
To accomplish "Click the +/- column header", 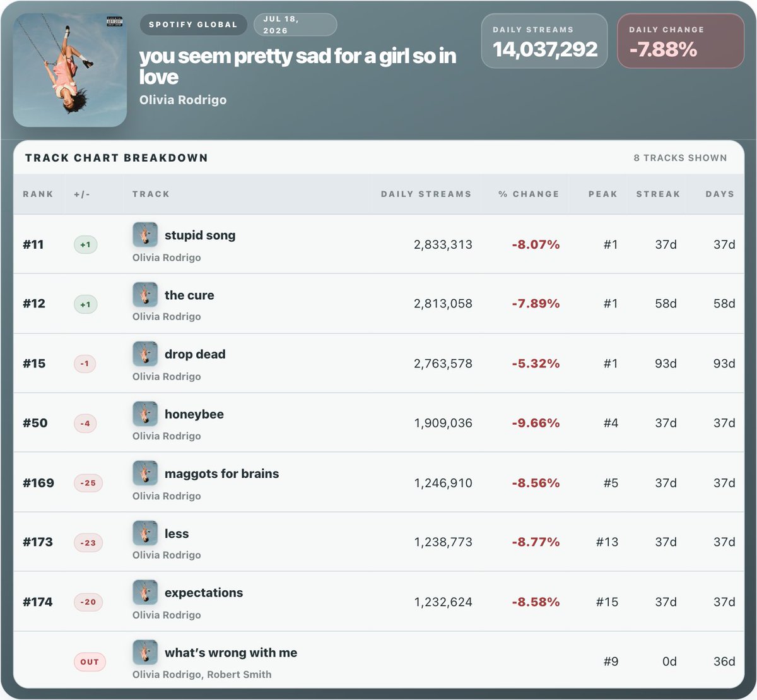I will (82, 194).
